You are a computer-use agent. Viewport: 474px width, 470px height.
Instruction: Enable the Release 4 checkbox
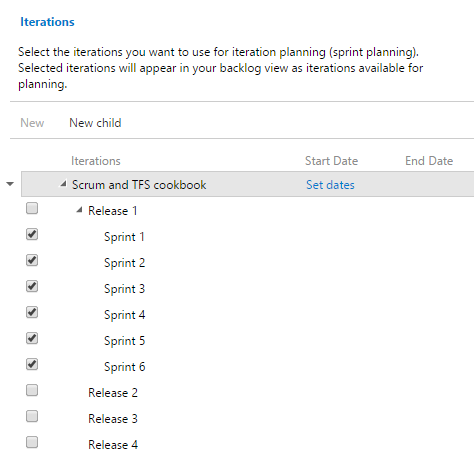[x=32, y=442]
